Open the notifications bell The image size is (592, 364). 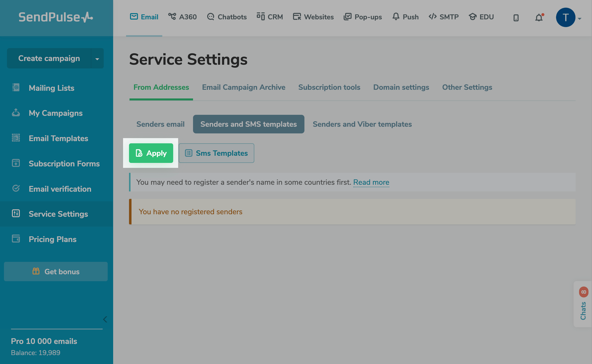coord(539,17)
